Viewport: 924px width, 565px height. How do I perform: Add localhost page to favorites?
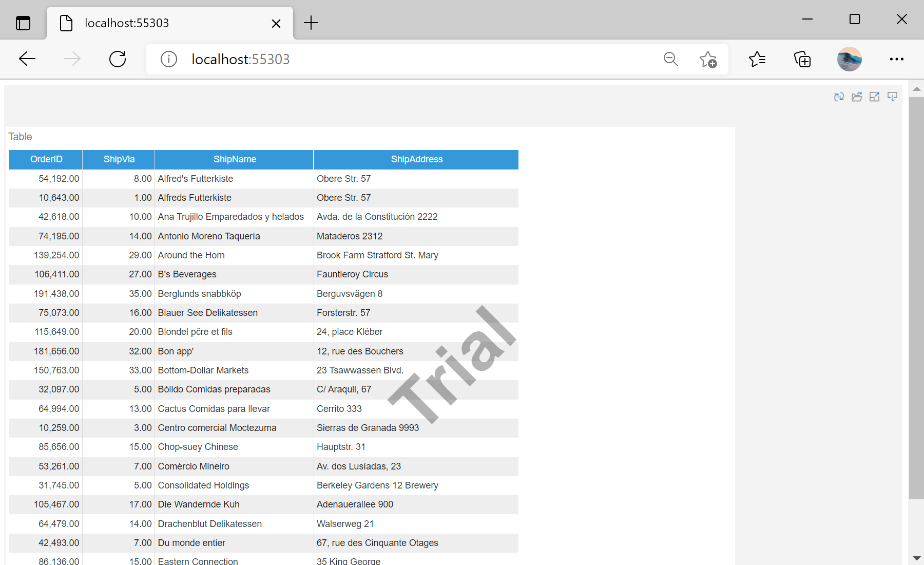tap(708, 59)
